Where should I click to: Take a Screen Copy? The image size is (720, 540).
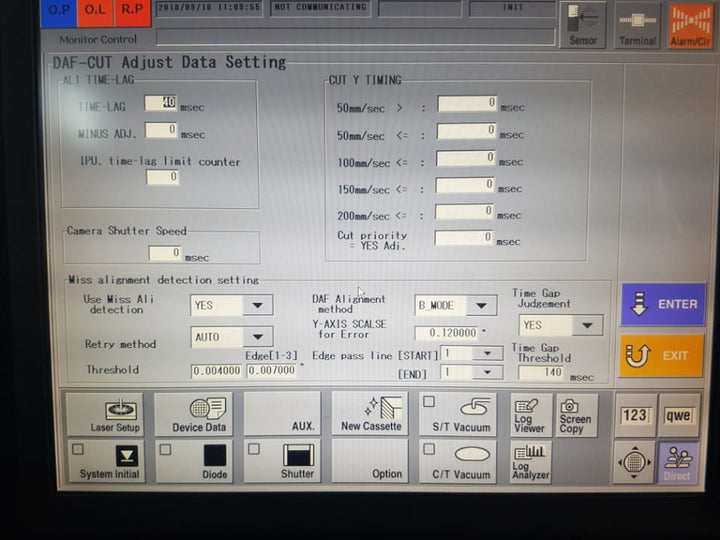tap(575, 414)
